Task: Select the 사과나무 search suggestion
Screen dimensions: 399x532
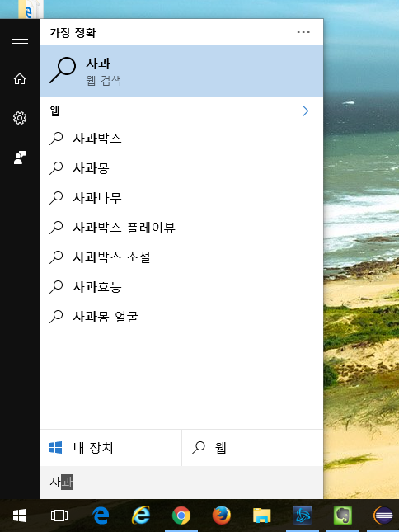Action: pos(181,198)
